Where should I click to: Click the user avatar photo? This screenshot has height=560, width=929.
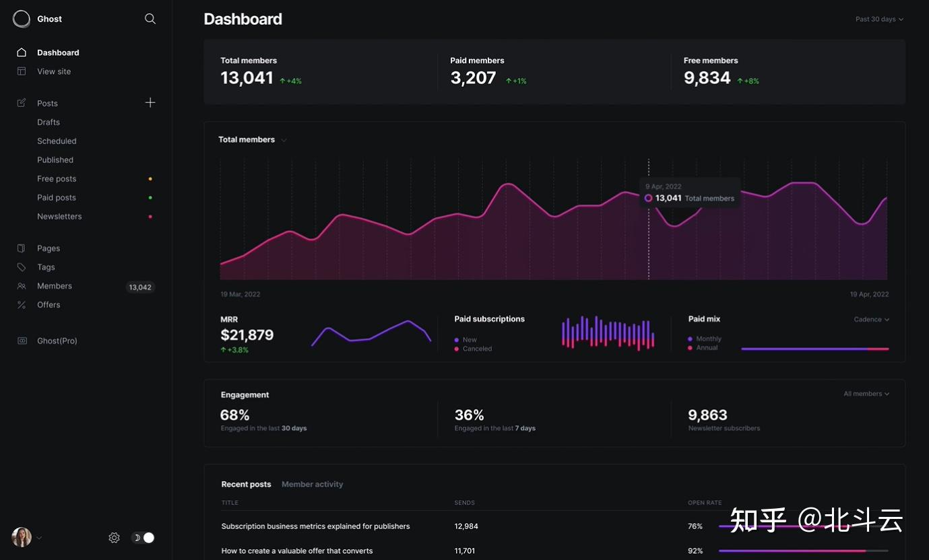point(22,537)
